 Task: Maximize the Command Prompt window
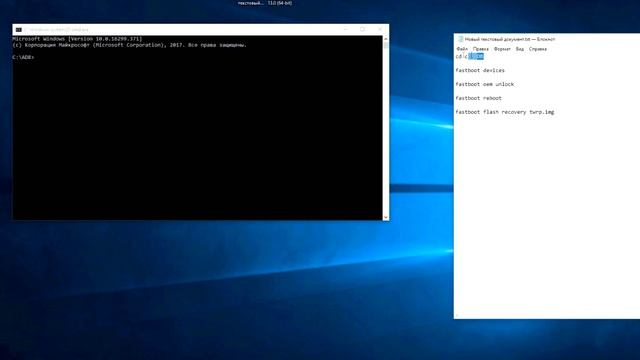tap(362, 29)
